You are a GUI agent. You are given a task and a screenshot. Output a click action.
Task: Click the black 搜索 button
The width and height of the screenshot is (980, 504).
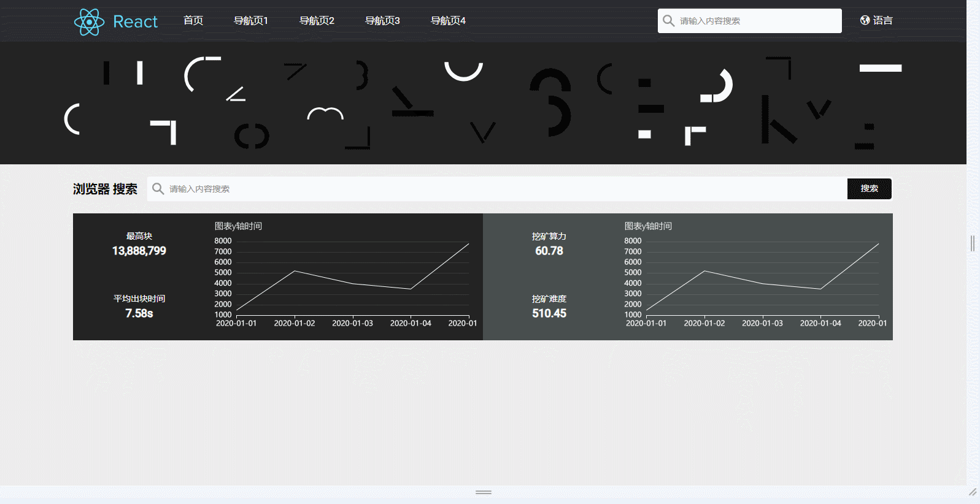click(x=870, y=189)
